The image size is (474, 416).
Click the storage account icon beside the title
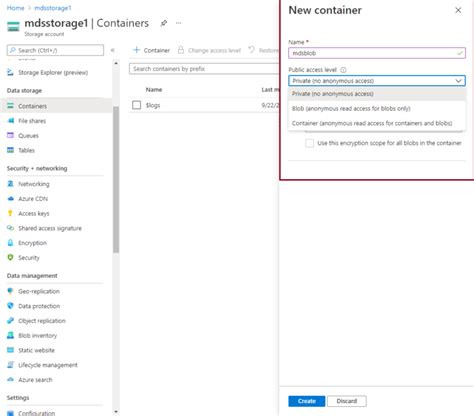click(13, 26)
